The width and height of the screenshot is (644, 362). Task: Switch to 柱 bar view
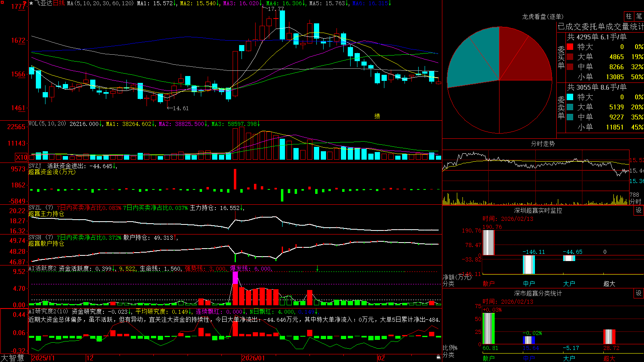(629, 16)
